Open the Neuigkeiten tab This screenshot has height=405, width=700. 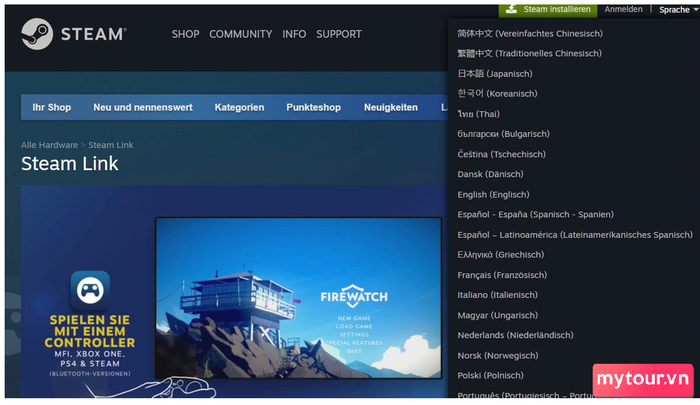click(x=391, y=107)
